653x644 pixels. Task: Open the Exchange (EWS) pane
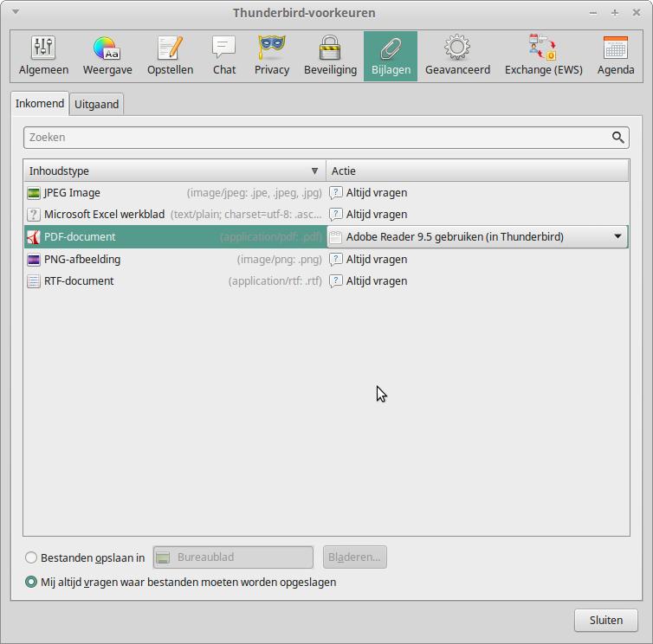pyautogui.click(x=544, y=55)
